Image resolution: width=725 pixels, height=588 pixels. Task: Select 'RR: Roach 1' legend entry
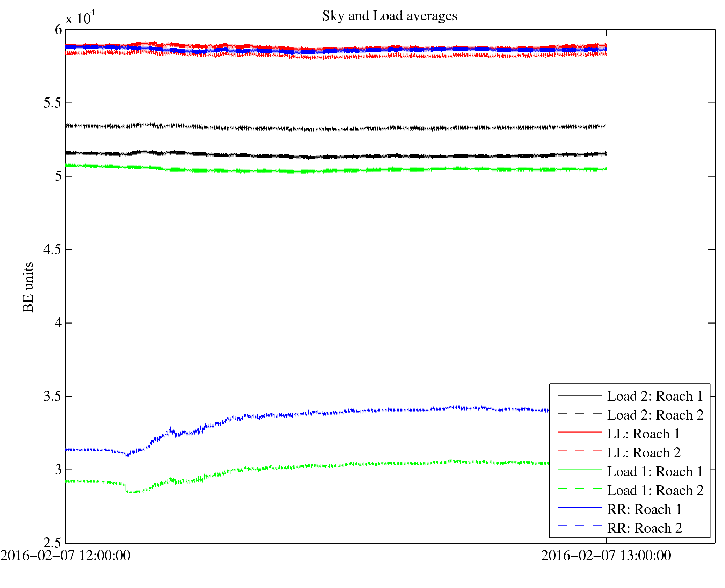coord(644,509)
